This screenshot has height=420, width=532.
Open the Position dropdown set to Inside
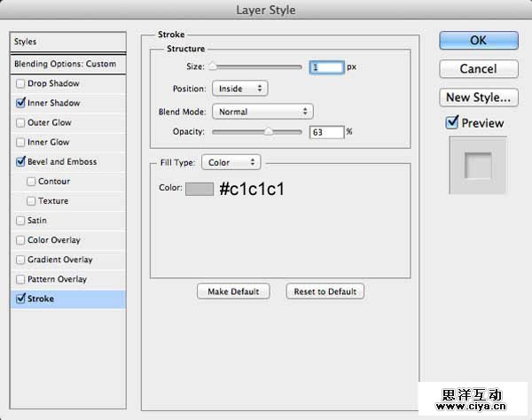pos(239,89)
